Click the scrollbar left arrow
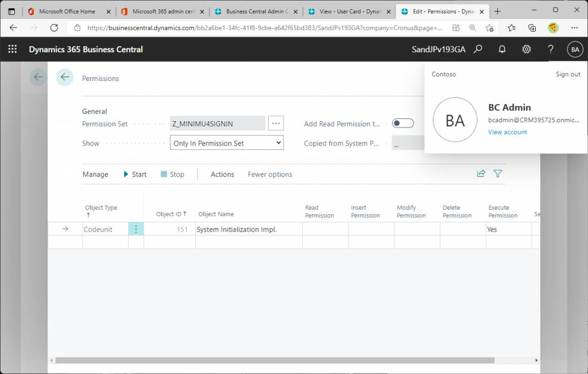This screenshot has width=588, height=374. (52, 360)
